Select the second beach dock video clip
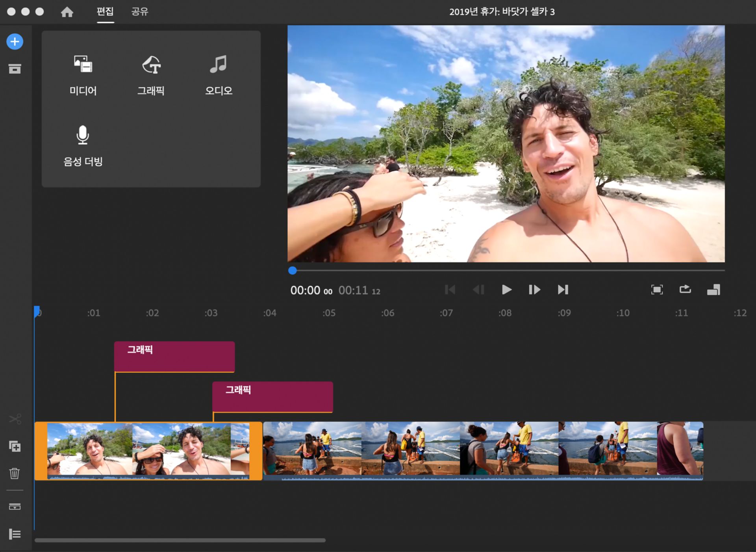The image size is (756, 552). pyautogui.click(x=483, y=450)
